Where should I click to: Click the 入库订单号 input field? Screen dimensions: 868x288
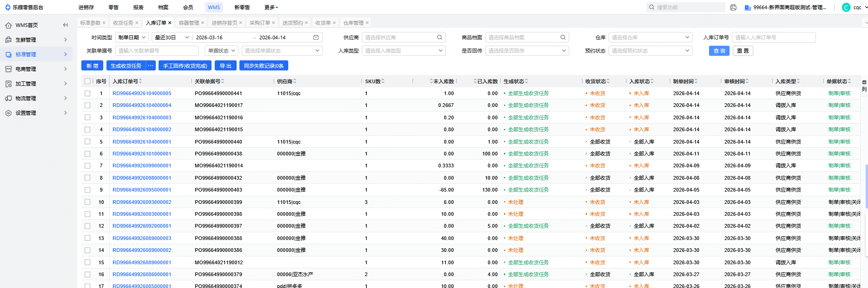coord(773,37)
